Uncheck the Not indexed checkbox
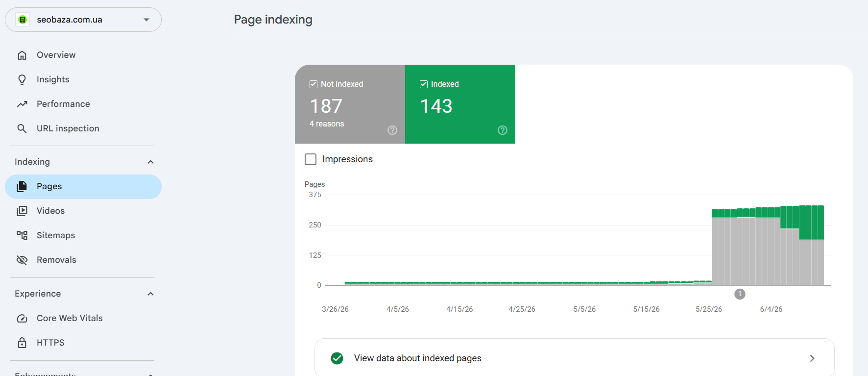The image size is (868, 376). (x=313, y=84)
